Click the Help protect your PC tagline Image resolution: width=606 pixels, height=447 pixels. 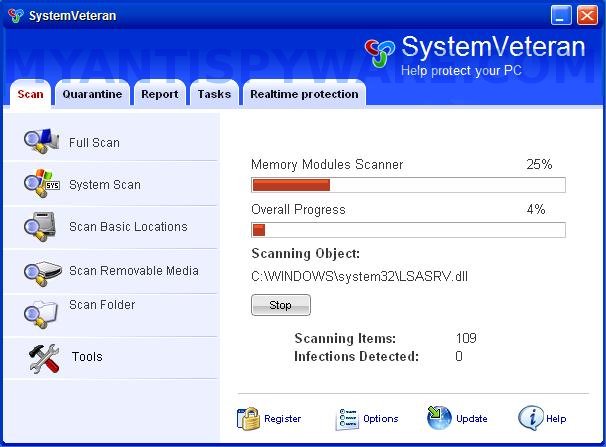pos(461,71)
